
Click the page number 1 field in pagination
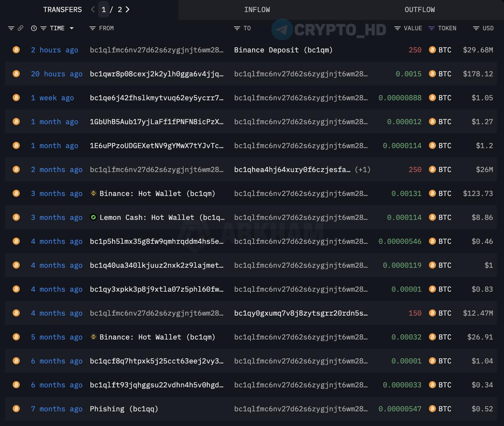(104, 9)
